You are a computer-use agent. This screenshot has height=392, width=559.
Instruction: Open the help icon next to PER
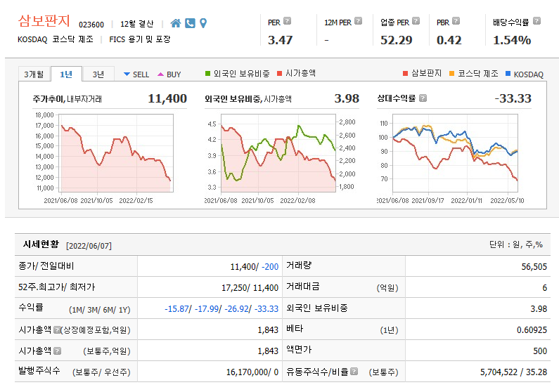pyautogui.click(x=287, y=21)
